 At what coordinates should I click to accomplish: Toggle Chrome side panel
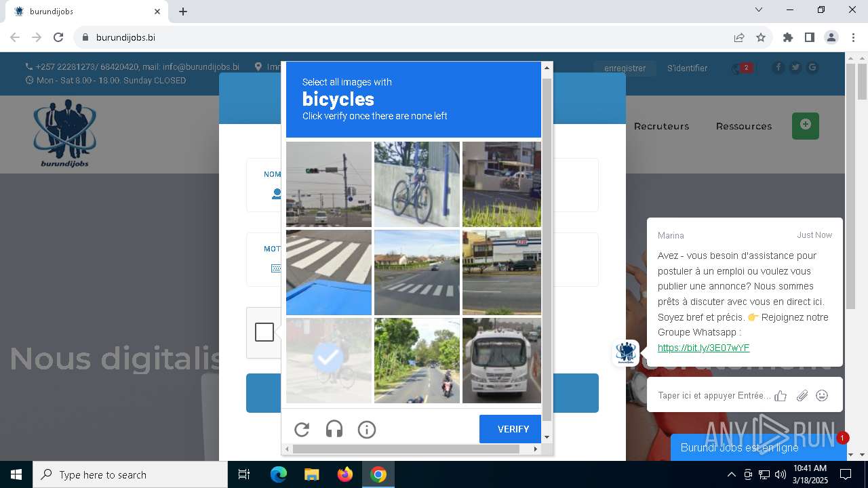click(810, 37)
